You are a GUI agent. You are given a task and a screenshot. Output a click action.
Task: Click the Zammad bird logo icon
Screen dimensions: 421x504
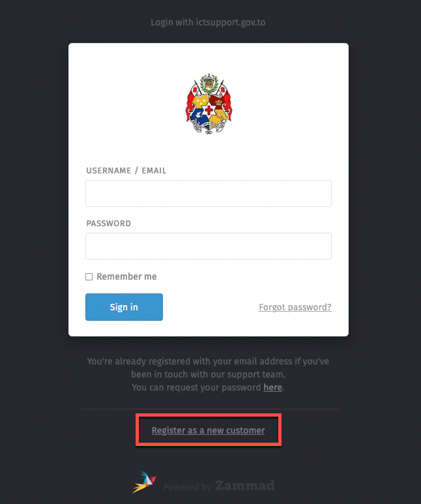[x=145, y=482]
